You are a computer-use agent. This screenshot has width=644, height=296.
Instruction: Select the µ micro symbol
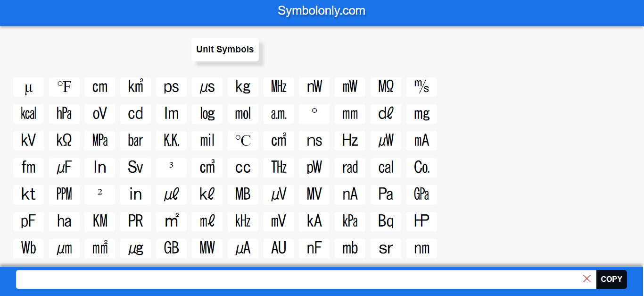point(28,87)
